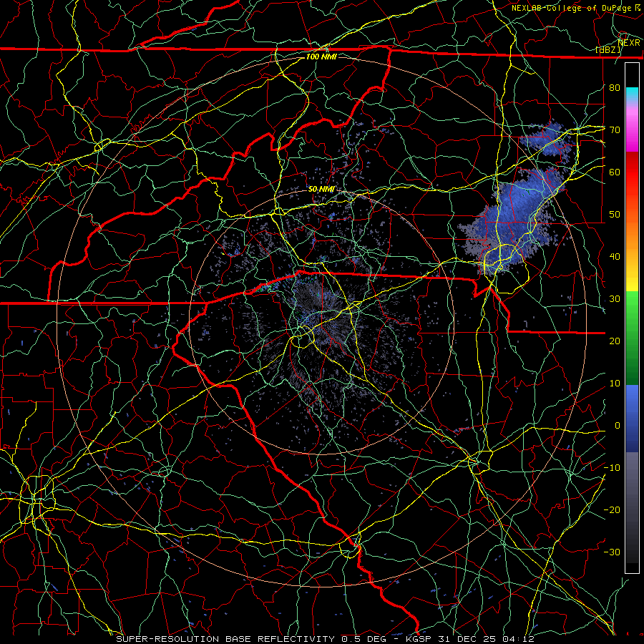Screen dimensions: 644x644
Task: Click the KGSP station identifier in caption
Action: click(419, 639)
